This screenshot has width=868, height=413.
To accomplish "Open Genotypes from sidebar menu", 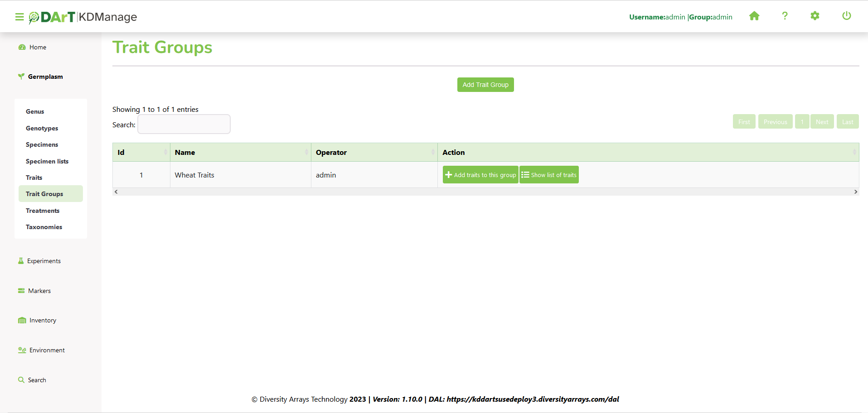I will [42, 128].
